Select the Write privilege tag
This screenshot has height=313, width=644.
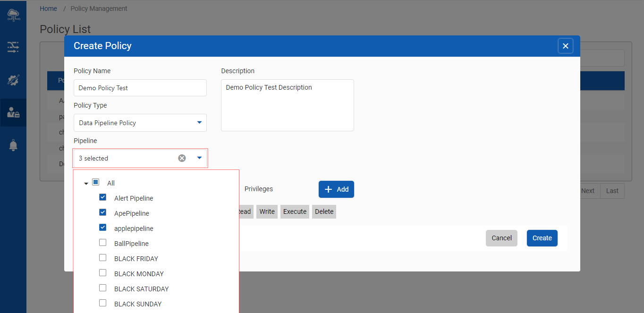click(x=267, y=211)
